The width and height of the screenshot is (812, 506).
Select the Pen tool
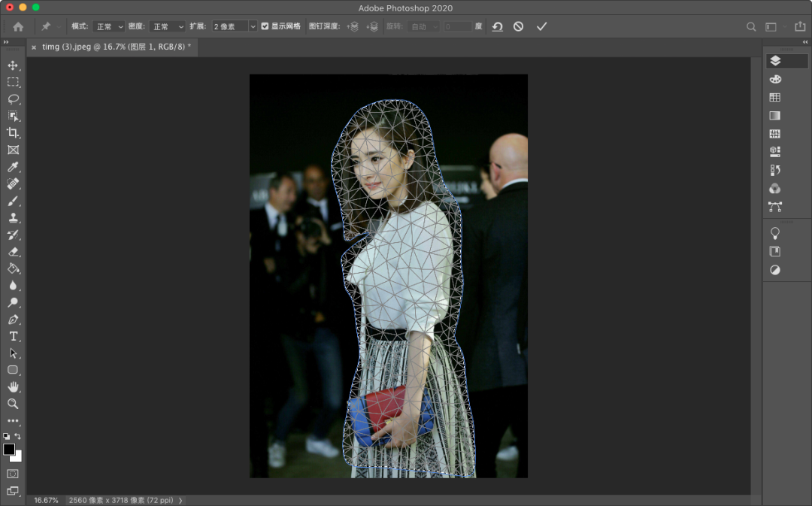click(x=13, y=320)
